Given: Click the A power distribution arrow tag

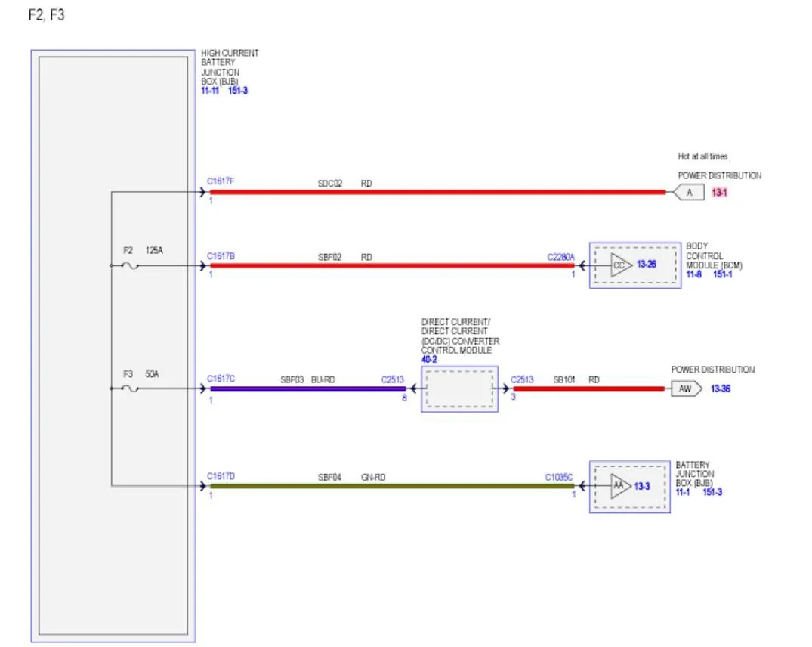Looking at the screenshot, I should pyautogui.click(x=689, y=192).
